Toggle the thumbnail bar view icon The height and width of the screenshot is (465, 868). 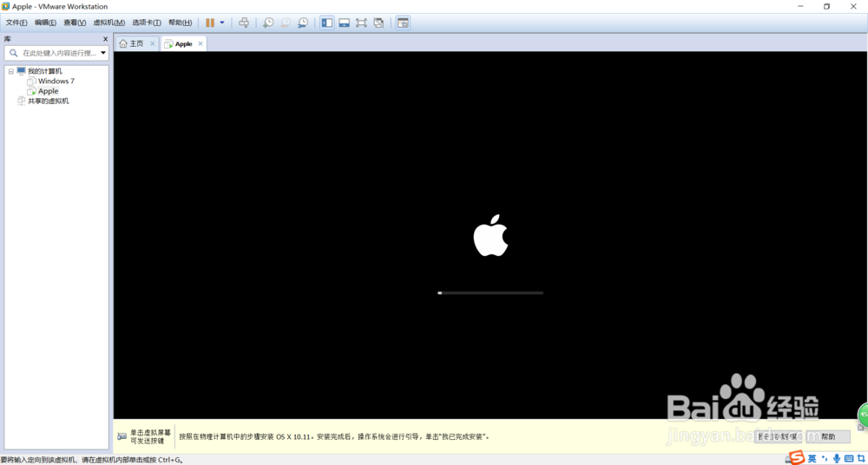pyautogui.click(x=345, y=23)
